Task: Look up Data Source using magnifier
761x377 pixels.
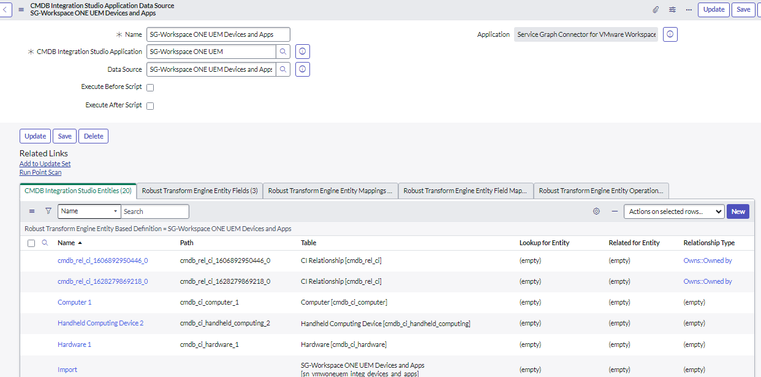Action: [283, 69]
